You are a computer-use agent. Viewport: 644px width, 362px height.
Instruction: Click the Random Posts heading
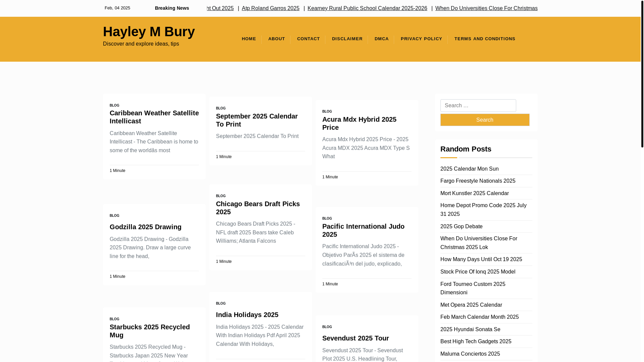coord(466,149)
